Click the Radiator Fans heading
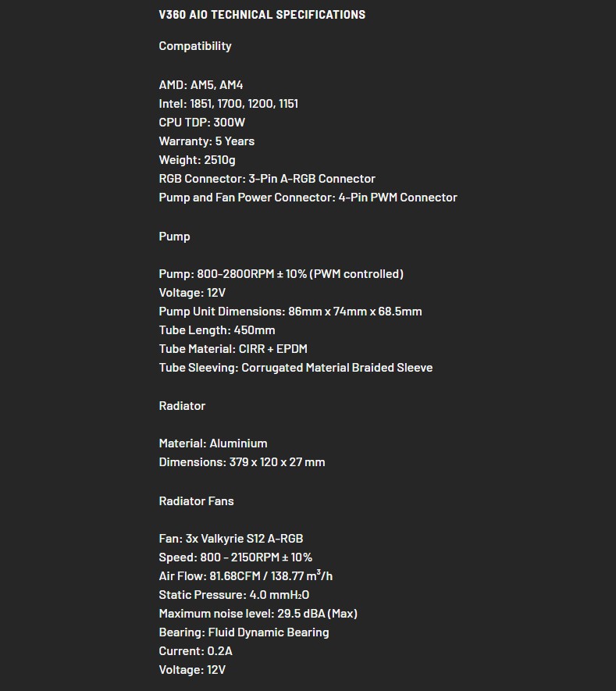The width and height of the screenshot is (616, 691). click(196, 501)
